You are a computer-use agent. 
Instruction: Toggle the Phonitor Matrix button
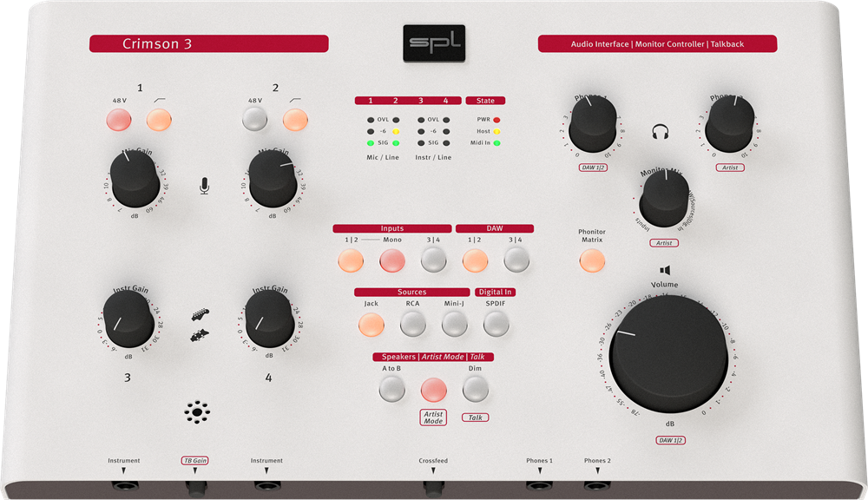coord(592,260)
